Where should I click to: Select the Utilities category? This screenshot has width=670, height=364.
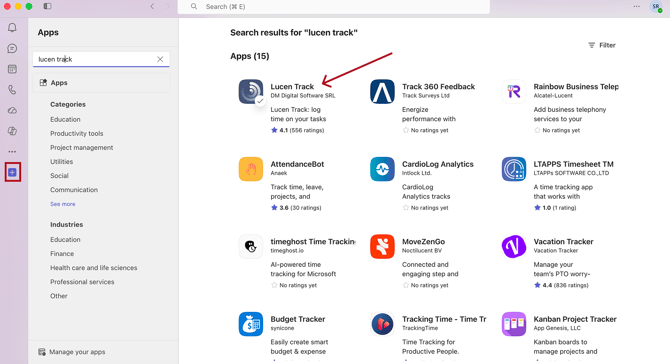tap(62, 161)
